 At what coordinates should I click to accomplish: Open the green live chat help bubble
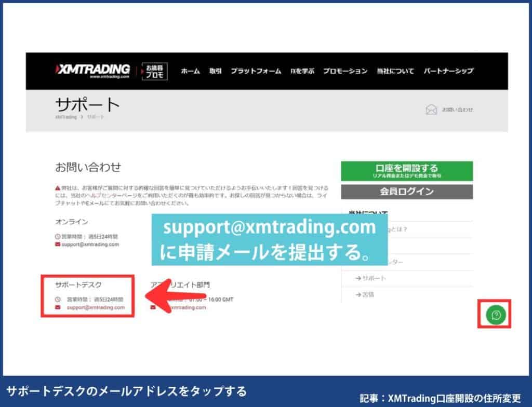(x=496, y=315)
